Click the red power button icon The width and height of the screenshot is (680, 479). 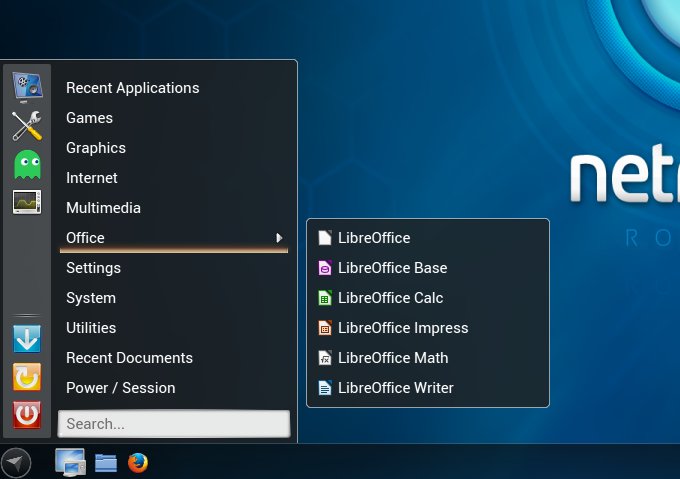[27, 414]
